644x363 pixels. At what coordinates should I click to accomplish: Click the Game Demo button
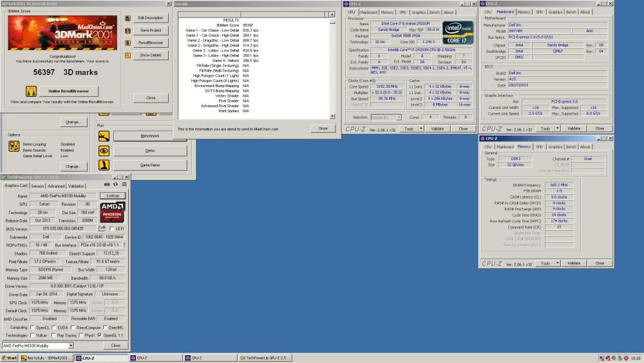tap(150, 165)
